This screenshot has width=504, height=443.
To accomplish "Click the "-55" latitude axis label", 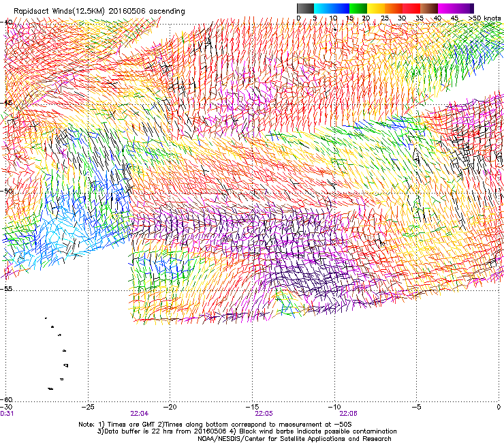I will [x=7, y=288].
